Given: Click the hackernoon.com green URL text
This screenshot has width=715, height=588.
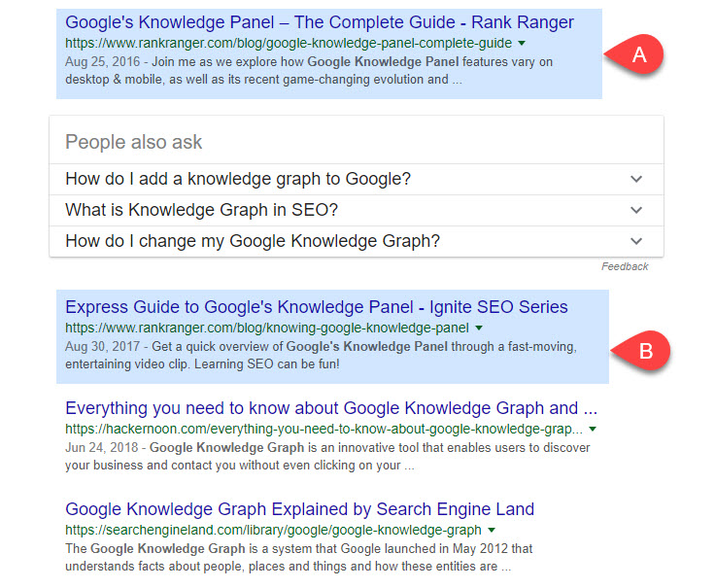Looking at the screenshot, I should tap(323, 429).
